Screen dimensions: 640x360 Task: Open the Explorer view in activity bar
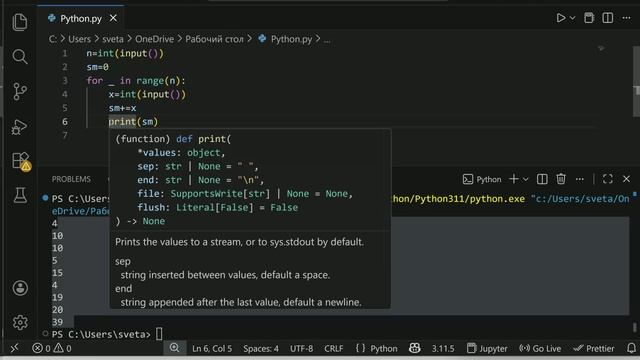coord(20,22)
